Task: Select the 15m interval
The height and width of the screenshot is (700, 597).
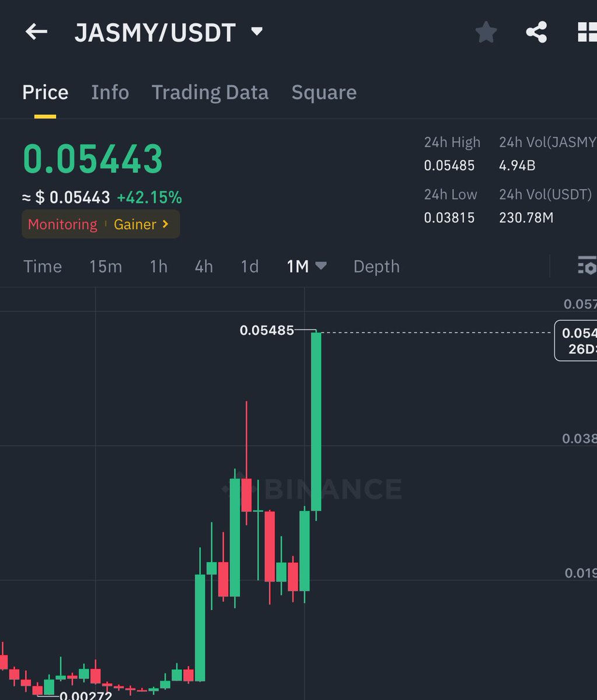Action: point(106,266)
